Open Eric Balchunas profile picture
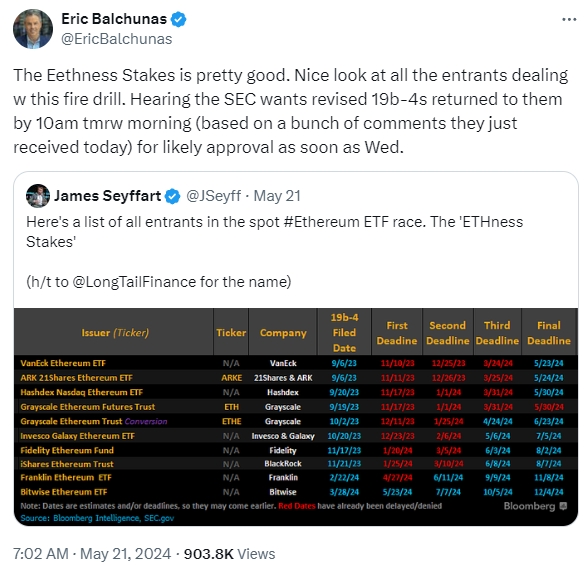The image size is (585, 565). (33, 29)
